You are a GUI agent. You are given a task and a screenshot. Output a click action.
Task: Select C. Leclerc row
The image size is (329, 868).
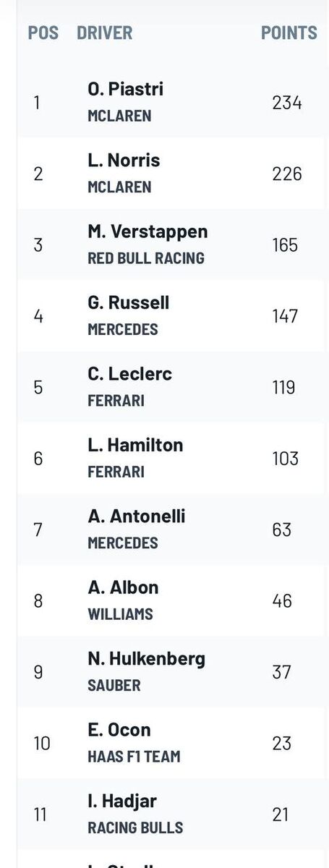coord(171,387)
